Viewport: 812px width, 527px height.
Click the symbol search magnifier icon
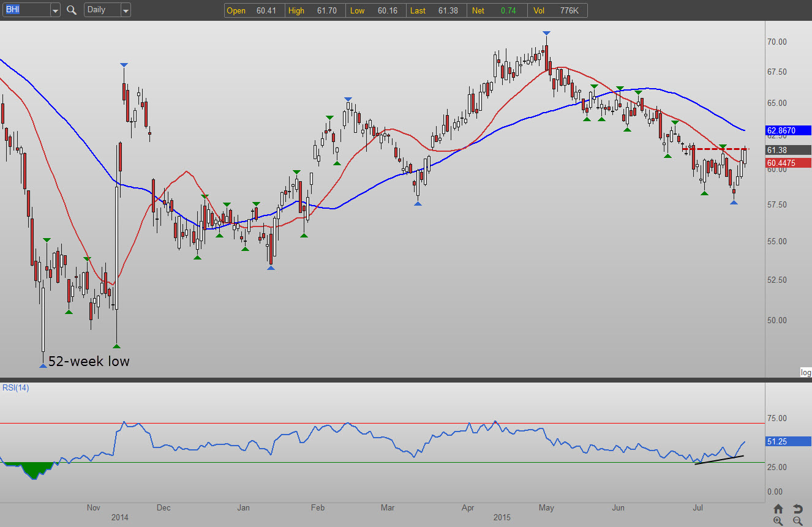pos(72,10)
